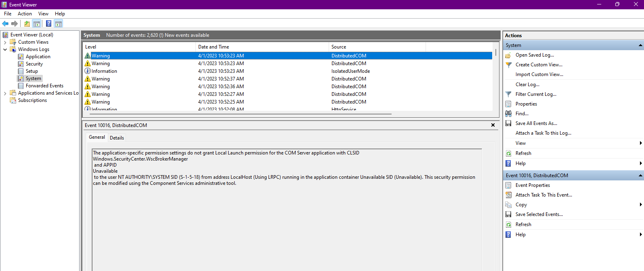Click Help icon under System actions
This screenshot has width=644, height=271.
click(x=508, y=163)
